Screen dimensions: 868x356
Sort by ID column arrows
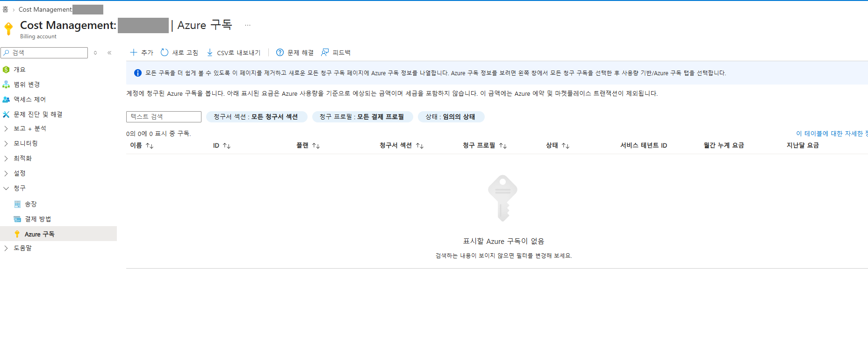pyautogui.click(x=227, y=146)
